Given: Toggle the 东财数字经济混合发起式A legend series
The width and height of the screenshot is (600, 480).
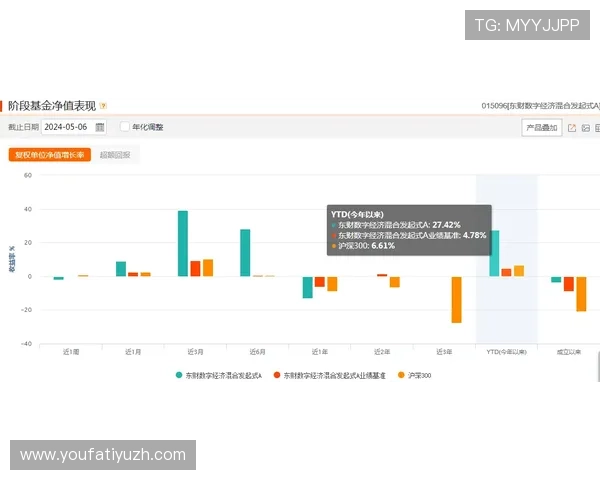Looking at the screenshot, I should click(219, 376).
